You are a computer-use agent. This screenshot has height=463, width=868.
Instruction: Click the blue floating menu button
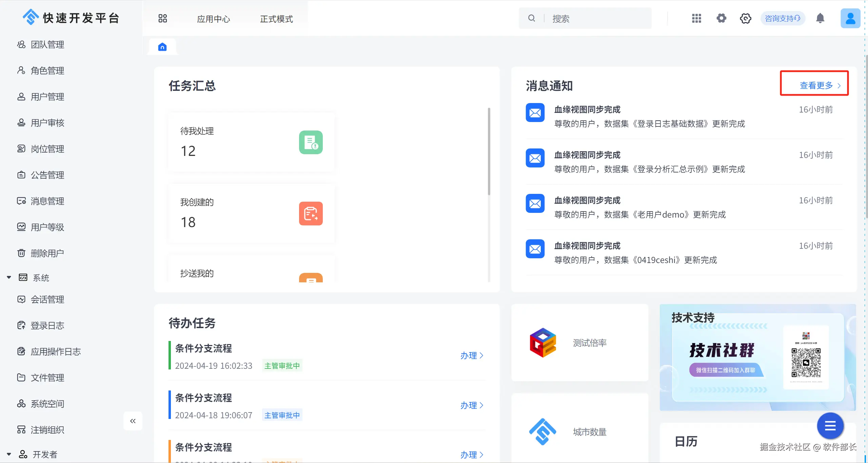pos(830,426)
